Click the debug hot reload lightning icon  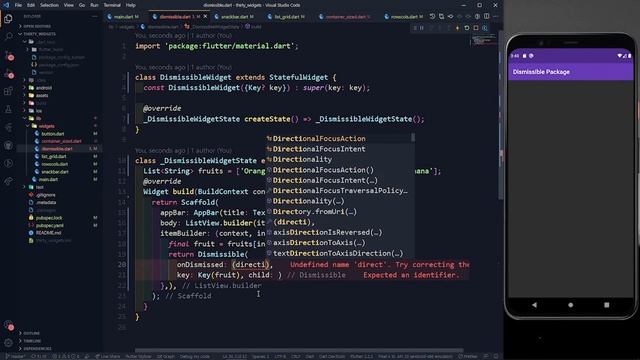pyautogui.click(x=457, y=28)
